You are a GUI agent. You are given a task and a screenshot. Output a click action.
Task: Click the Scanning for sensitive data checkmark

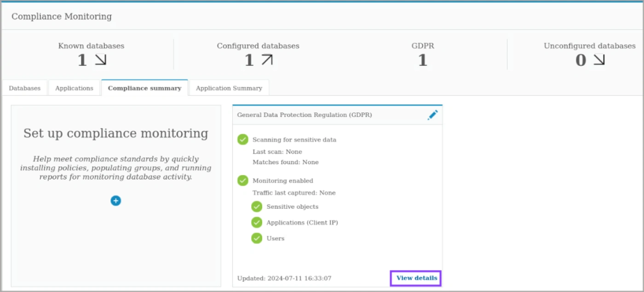click(x=243, y=139)
